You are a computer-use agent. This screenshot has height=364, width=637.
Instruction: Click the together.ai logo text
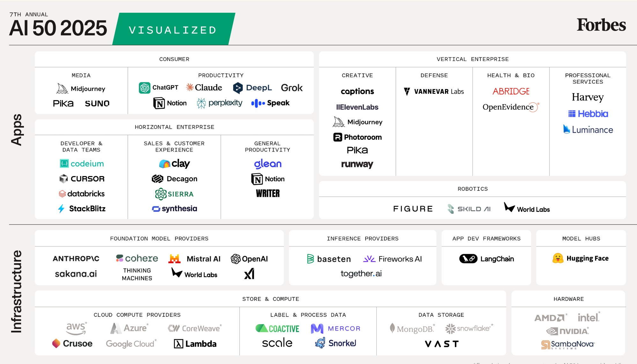[361, 274]
